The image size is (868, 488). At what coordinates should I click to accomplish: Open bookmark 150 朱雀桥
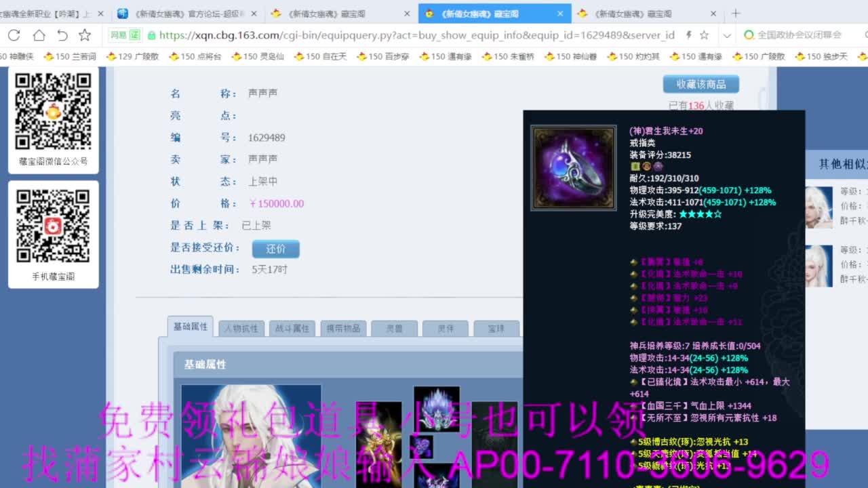pos(509,57)
